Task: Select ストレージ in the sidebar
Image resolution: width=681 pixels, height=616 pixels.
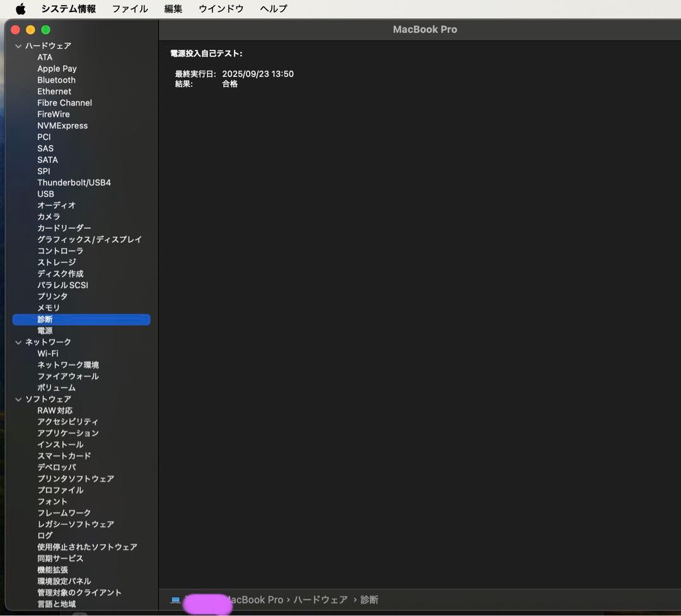Action: tap(56, 262)
